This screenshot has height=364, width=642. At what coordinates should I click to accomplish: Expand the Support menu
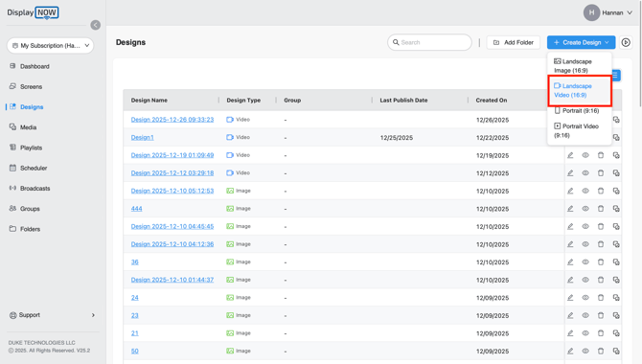52,315
